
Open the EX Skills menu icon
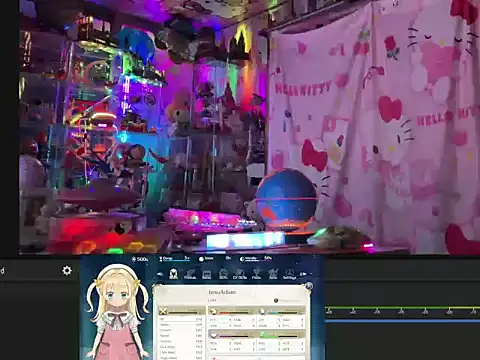click(240, 274)
